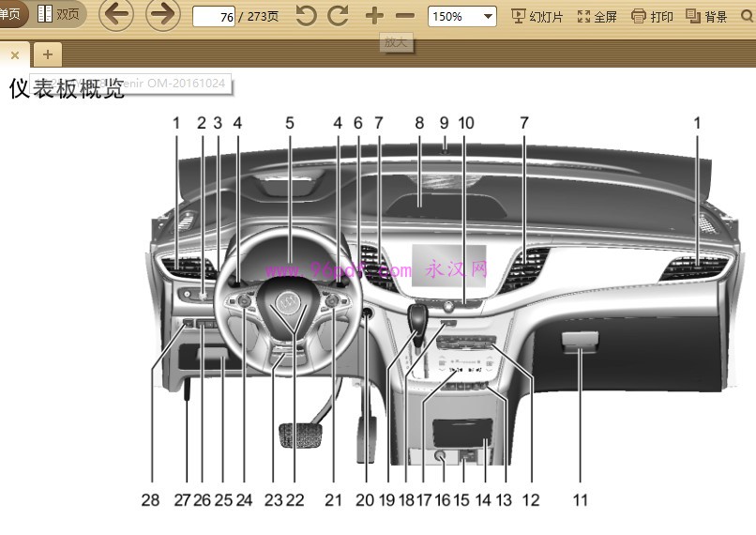Click the page number input field
This screenshot has height=535, width=756.
pyautogui.click(x=214, y=17)
